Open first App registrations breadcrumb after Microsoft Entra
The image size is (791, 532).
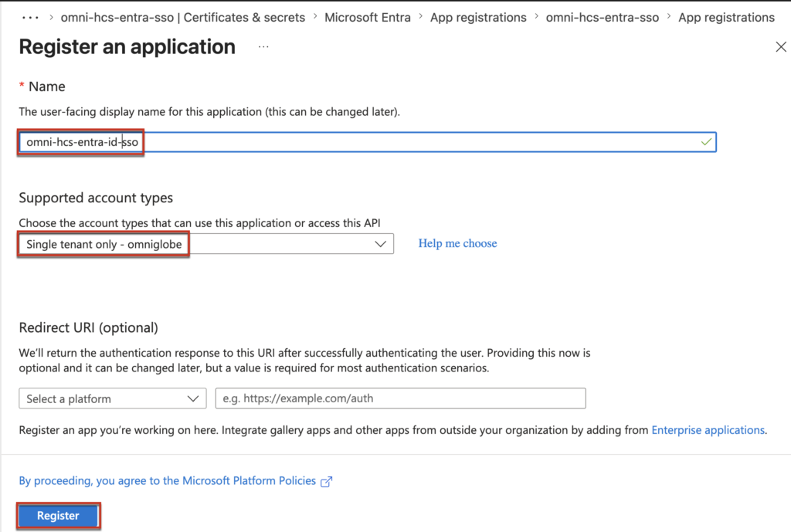tap(478, 17)
